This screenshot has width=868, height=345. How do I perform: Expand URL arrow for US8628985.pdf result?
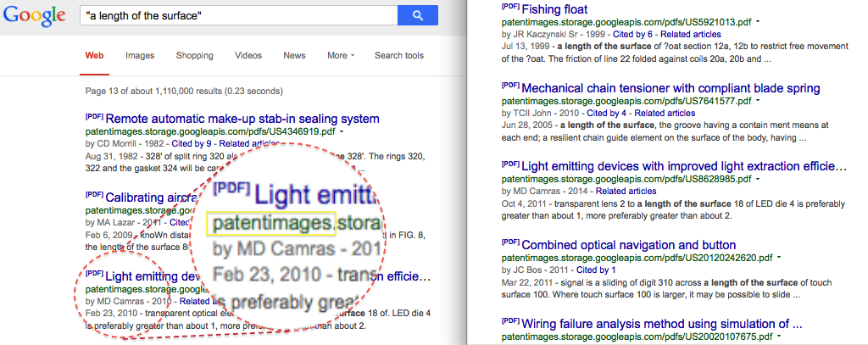pos(757,180)
